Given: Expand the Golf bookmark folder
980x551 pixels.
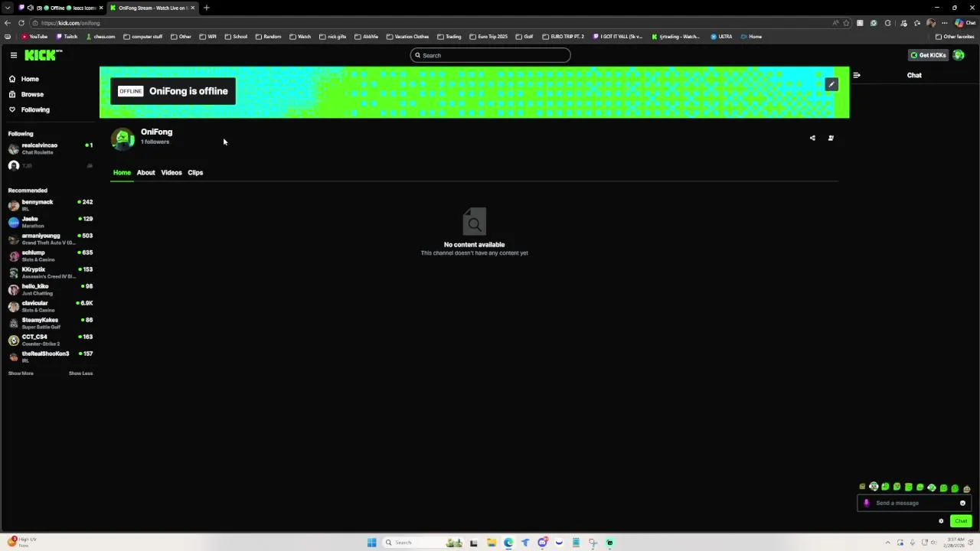Looking at the screenshot, I should [524, 37].
